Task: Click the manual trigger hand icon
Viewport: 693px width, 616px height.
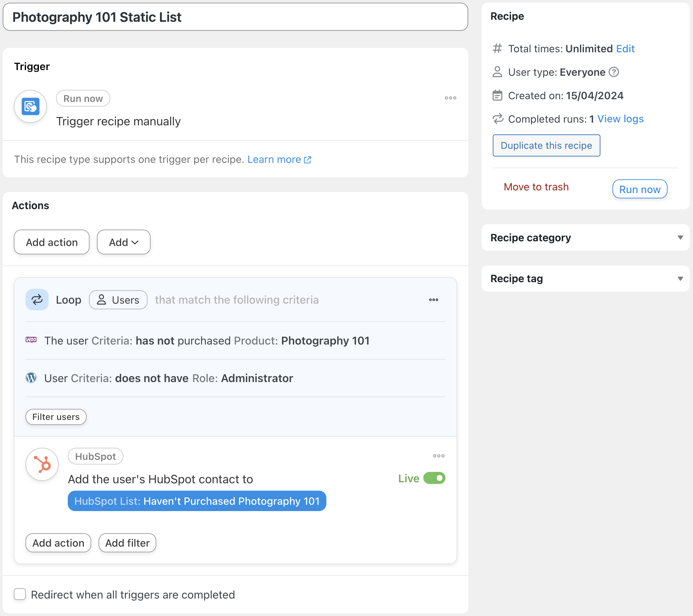Action: pyautogui.click(x=31, y=106)
